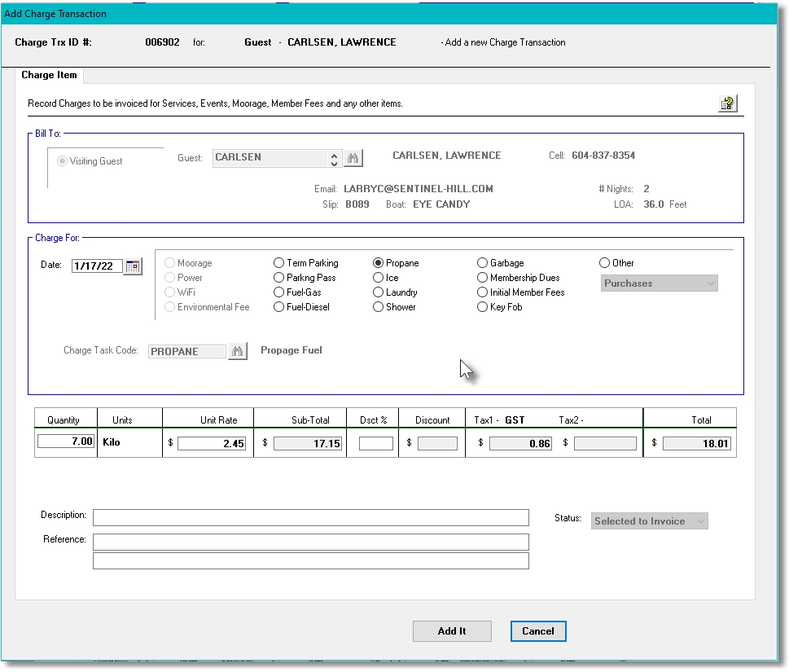Cancel the charge transaction

point(537,630)
